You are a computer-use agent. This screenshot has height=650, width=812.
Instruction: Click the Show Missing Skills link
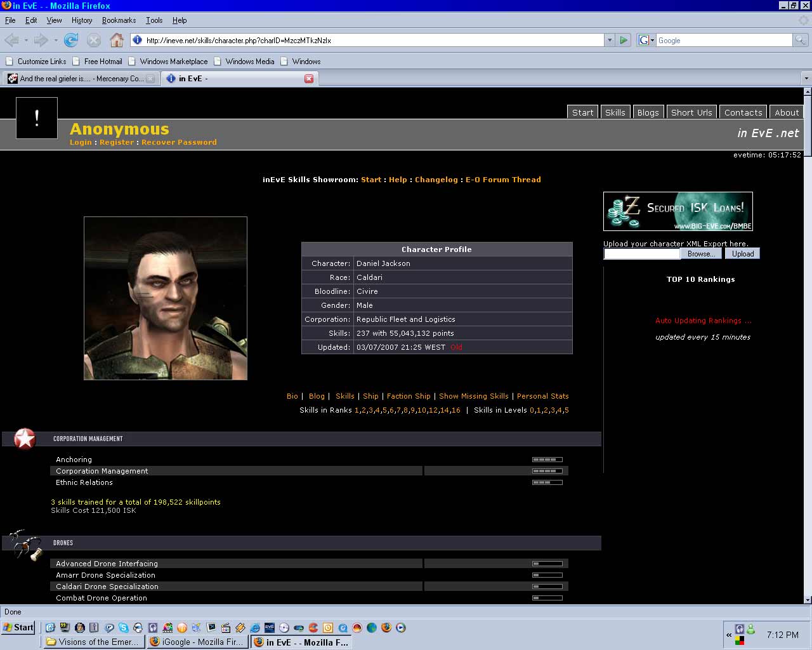[474, 396]
